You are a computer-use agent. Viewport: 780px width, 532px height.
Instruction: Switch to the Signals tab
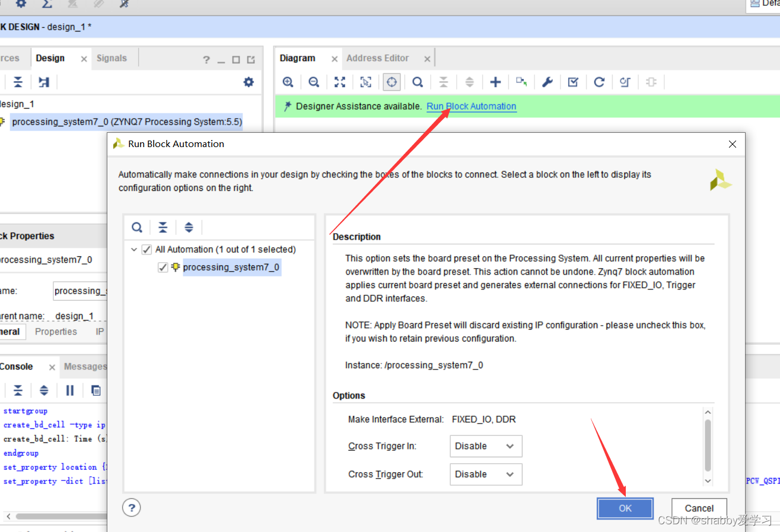point(112,58)
